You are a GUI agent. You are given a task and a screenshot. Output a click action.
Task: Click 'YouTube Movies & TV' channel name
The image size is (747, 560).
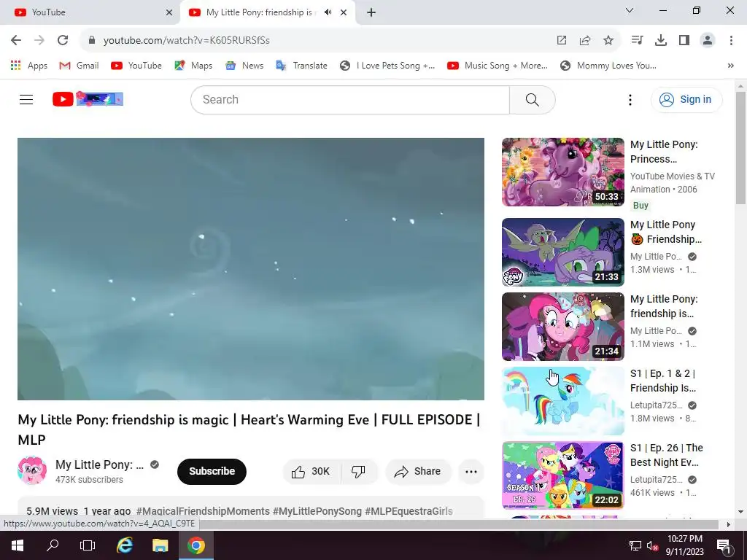tap(672, 176)
